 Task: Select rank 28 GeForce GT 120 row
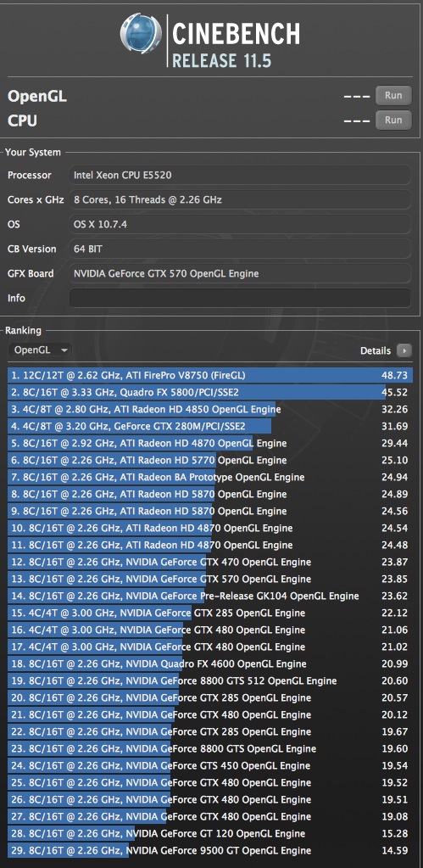[x=210, y=834]
